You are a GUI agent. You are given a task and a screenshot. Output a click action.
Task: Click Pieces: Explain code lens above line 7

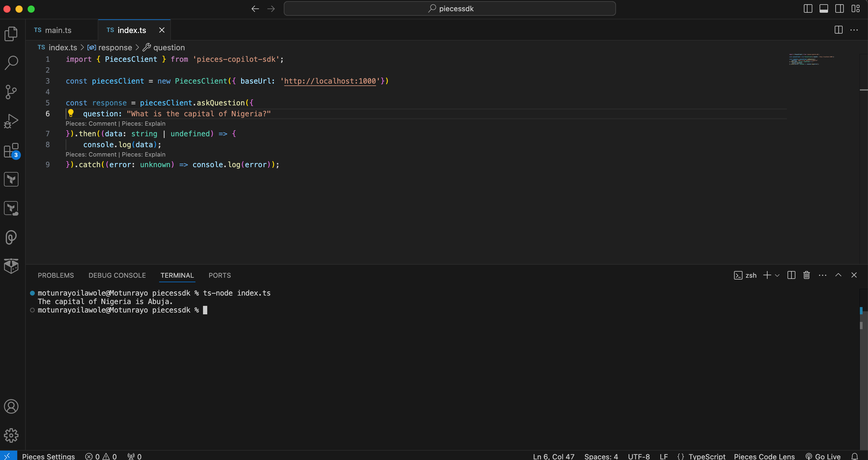point(143,124)
